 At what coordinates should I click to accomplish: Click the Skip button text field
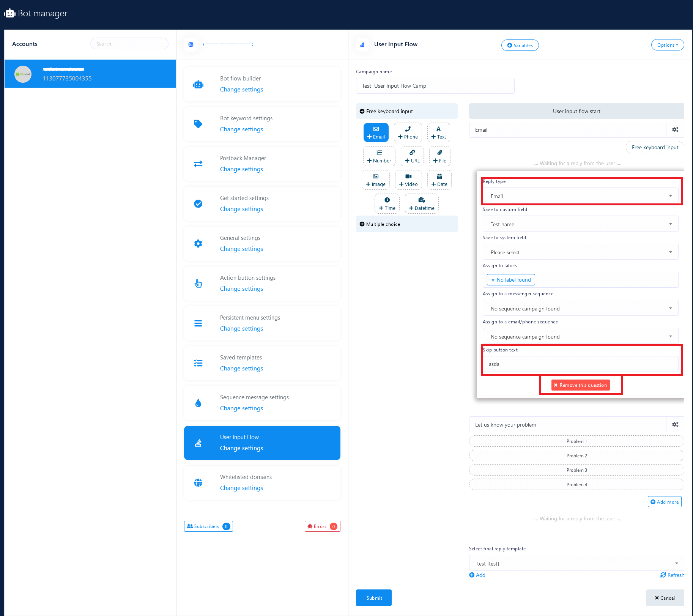[580, 364]
